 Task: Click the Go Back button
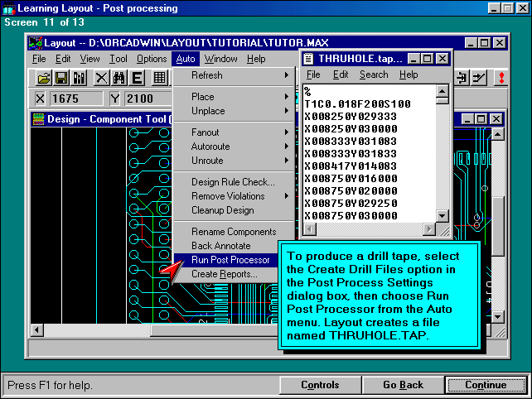403,385
